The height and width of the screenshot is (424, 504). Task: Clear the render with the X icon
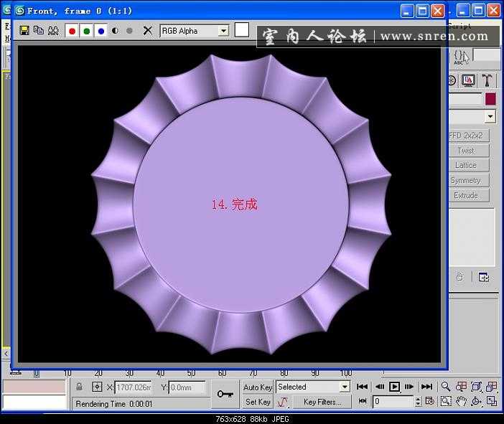point(148,31)
